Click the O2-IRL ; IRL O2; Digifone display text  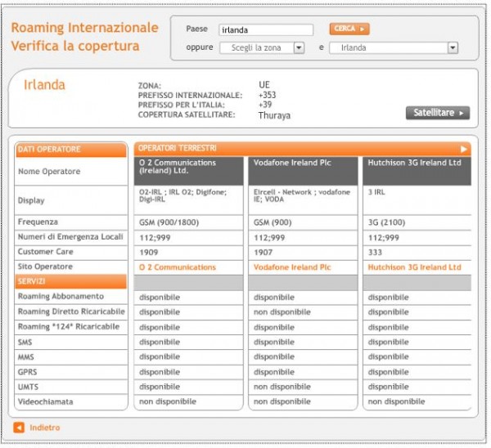coord(182,195)
